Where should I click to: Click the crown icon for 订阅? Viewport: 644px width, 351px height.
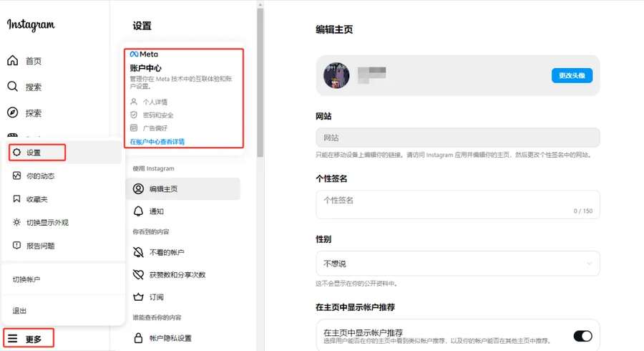(x=138, y=297)
